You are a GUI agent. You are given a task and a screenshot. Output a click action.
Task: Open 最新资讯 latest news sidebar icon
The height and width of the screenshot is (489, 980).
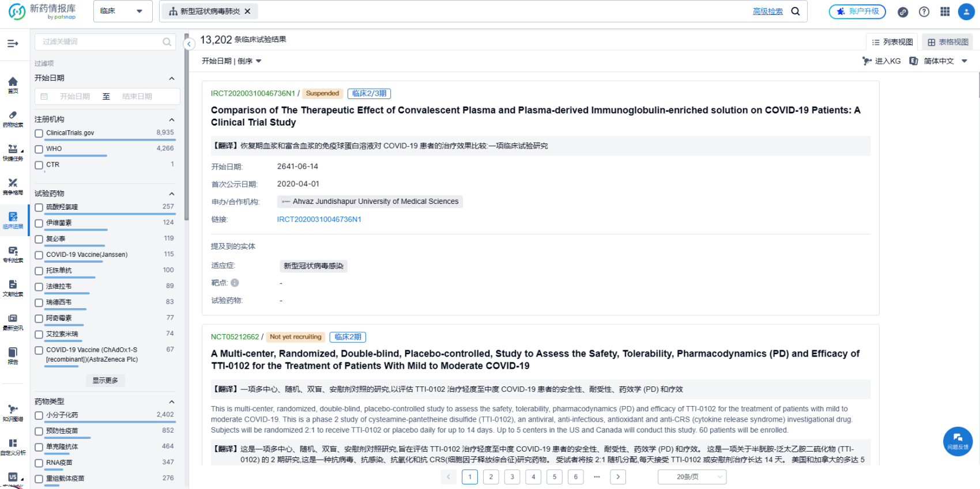click(13, 321)
